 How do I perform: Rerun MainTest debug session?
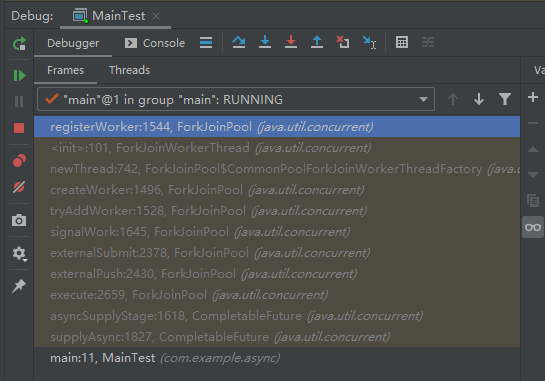tap(19, 43)
